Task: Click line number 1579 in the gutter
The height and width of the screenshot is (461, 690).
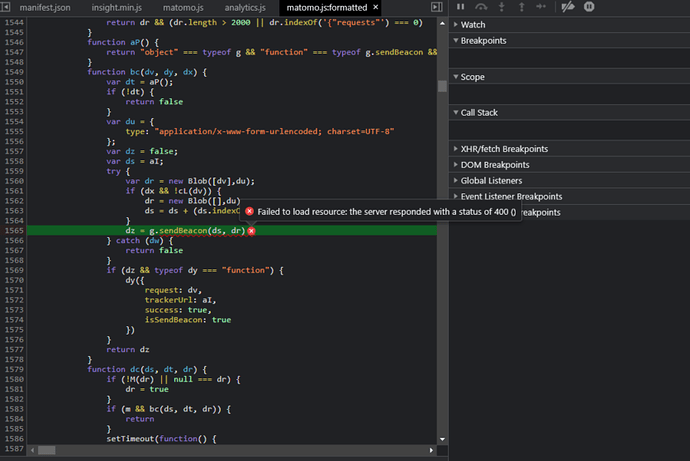Action: pos(14,369)
